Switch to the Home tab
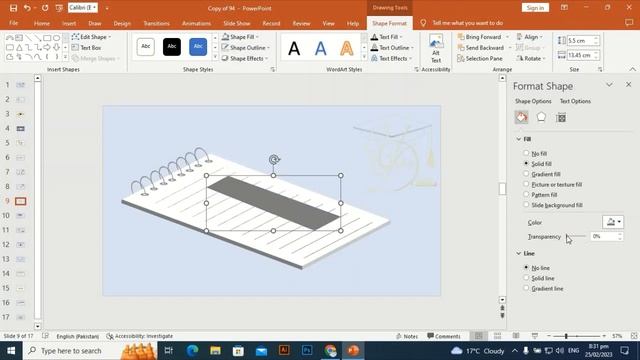The width and height of the screenshot is (640, 360). 42,23
